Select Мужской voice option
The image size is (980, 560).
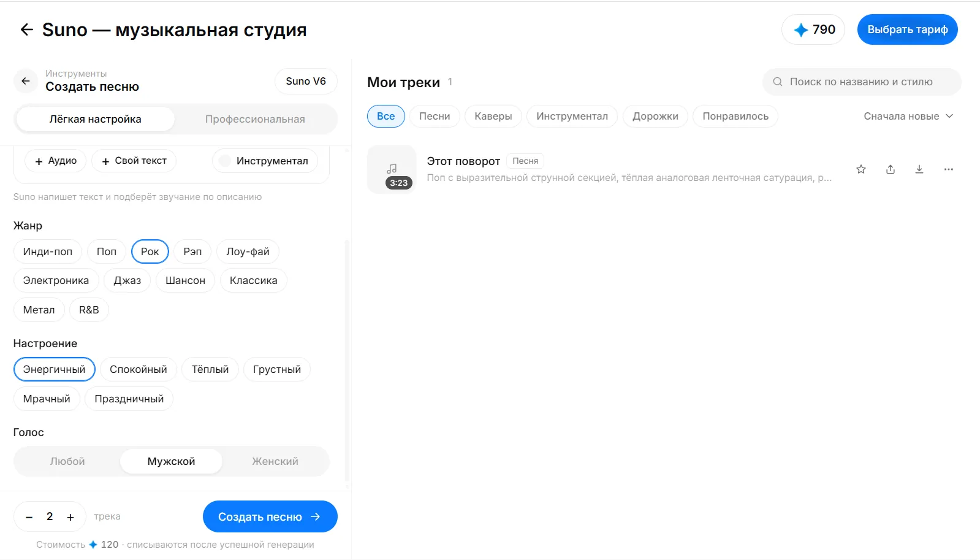click(171, 461)
